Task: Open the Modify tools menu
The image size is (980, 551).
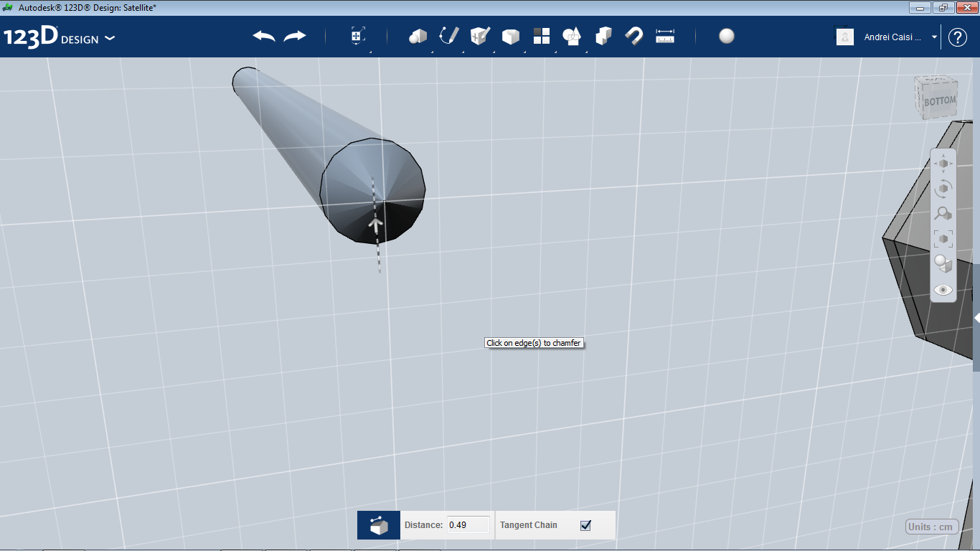Action: tap(511, 37)
